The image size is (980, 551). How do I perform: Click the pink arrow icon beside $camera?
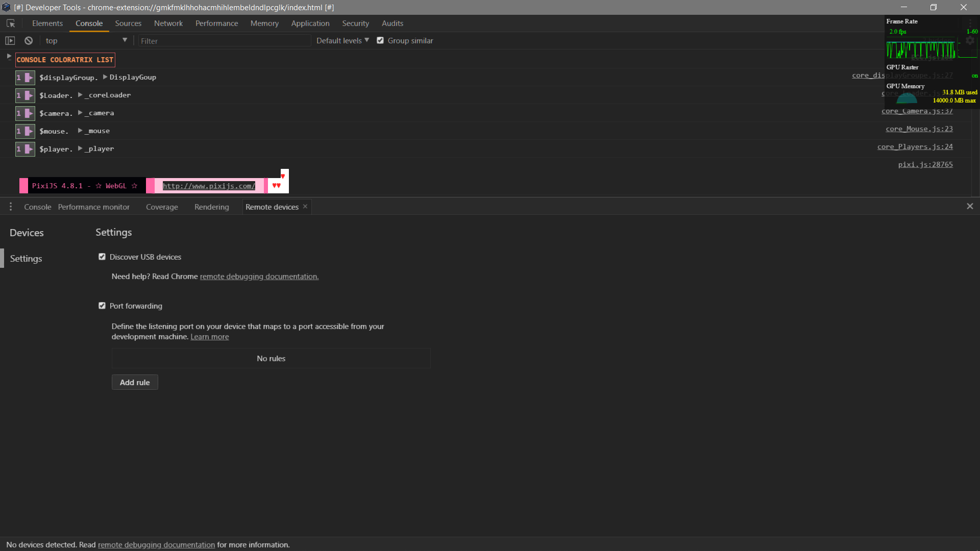coord(29,113)
